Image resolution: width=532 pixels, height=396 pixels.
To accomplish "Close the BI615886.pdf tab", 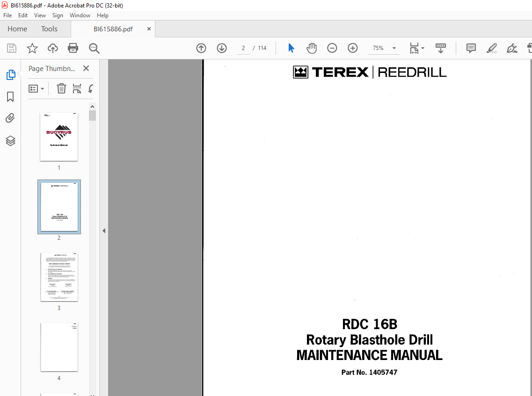I will pyautogui.click(x=149, y=29).
